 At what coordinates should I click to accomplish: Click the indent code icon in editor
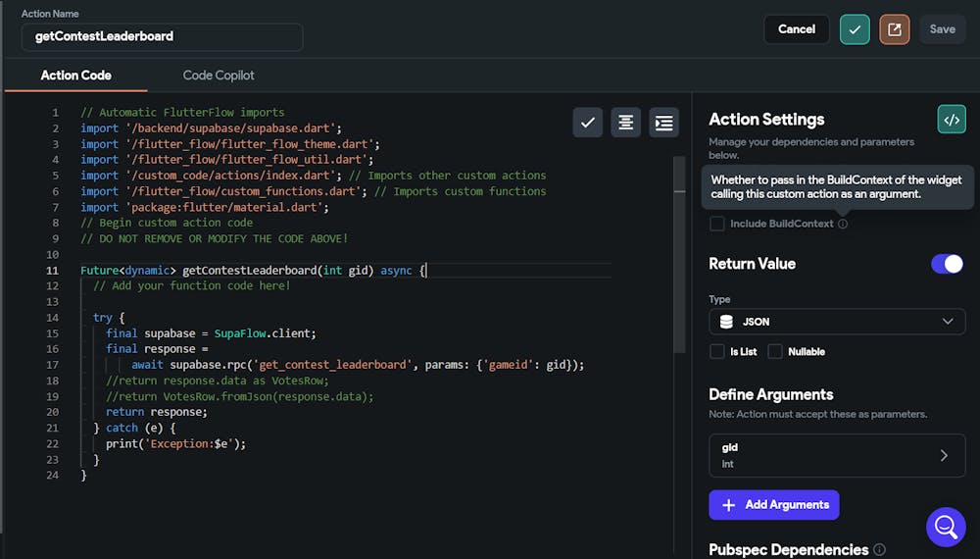pyautogui.click(x=664, y=123)
